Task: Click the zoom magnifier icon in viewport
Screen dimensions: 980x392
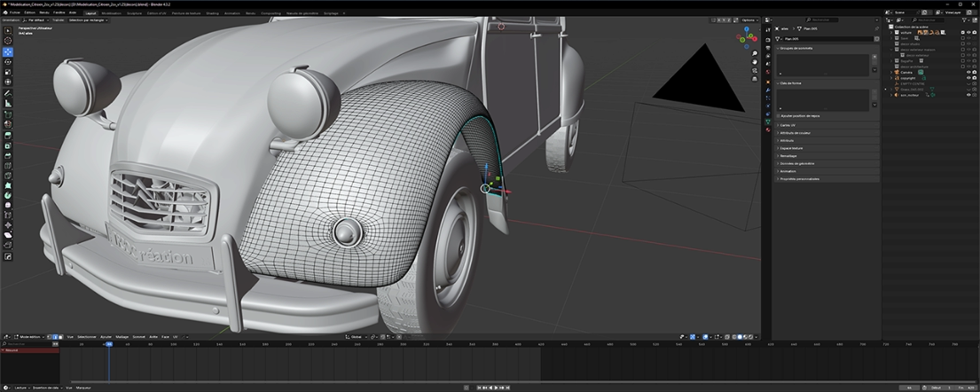Action: coord(755,53)
